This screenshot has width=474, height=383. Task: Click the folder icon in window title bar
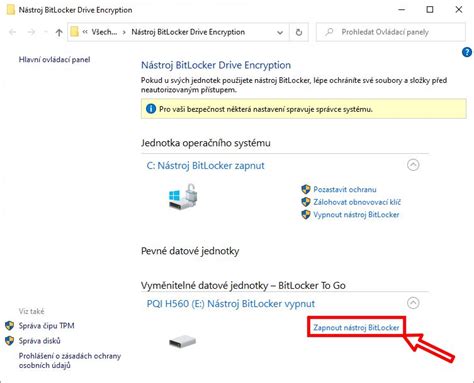coord(11,10)
